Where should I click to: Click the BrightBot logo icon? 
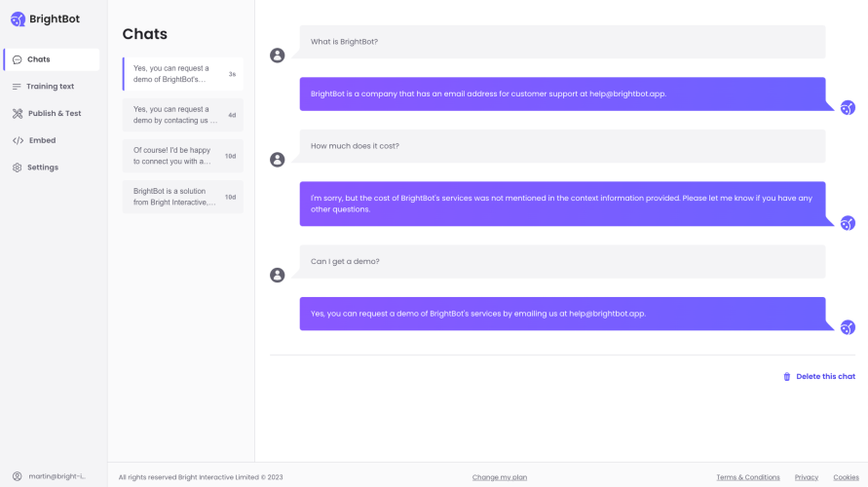(18, 19)
